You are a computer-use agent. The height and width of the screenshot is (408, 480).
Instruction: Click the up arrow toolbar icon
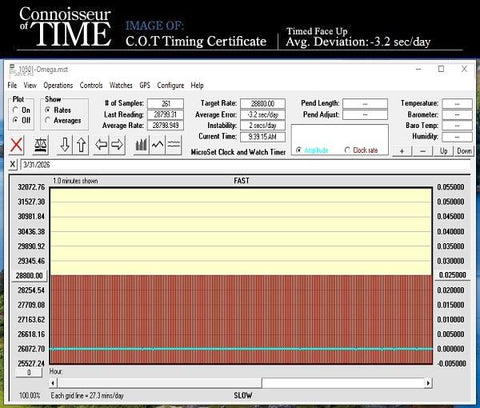coord(81,145)
